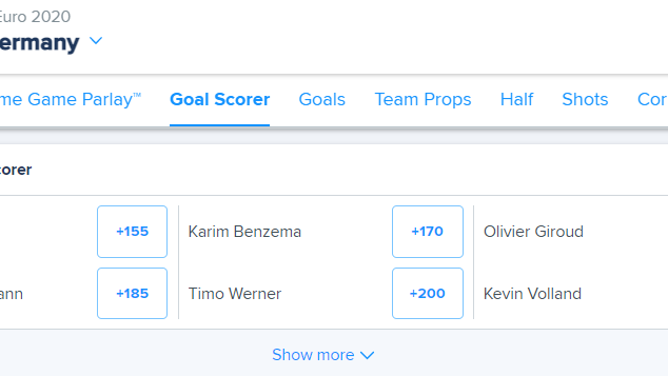Choose the +185 odds button
This screenshot has width=668, height=376.
tap(132, 293)
